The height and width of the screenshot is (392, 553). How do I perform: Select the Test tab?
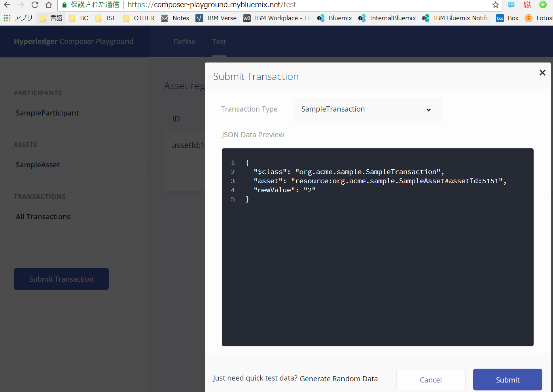pyautogui.click(x=219, y=42)
